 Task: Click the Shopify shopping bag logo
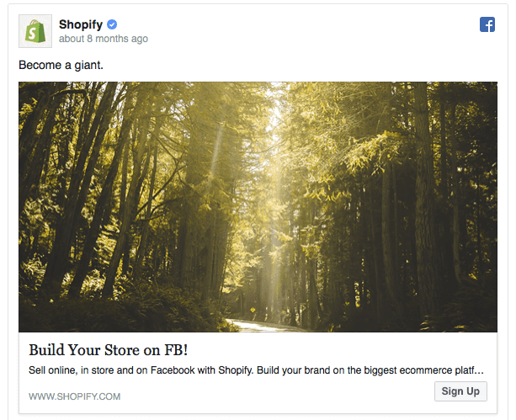(x=35, y=31)
